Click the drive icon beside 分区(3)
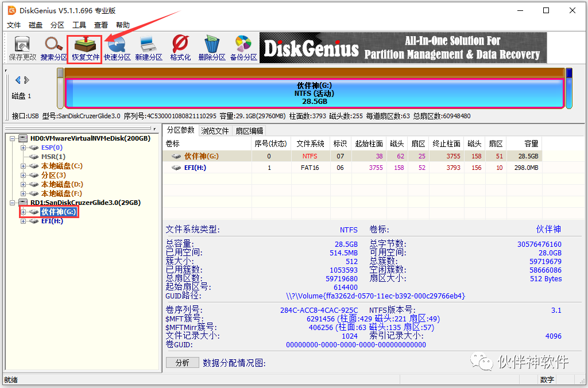This screenshot has width=588, height=388. [34, 175]
